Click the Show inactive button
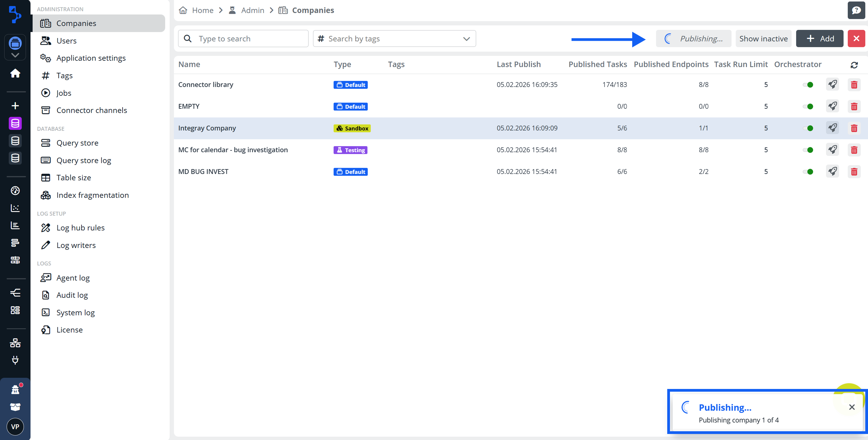 tap(763, 39)
